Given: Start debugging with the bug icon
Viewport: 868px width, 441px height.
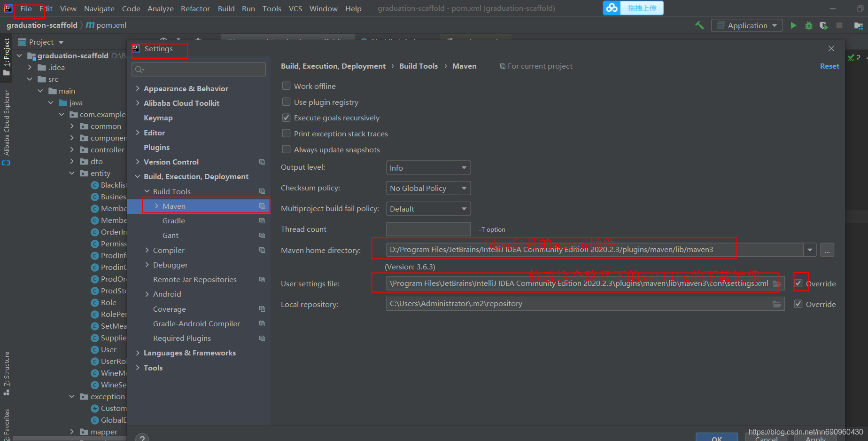Looking at the screenshot, I should [809, 25].
